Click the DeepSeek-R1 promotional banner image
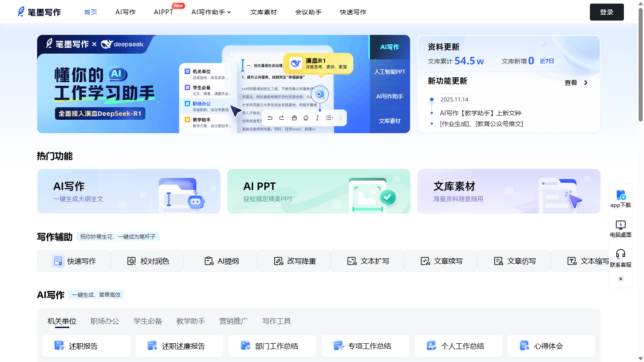Screen dimensions: 644x362 coord(203,84)
